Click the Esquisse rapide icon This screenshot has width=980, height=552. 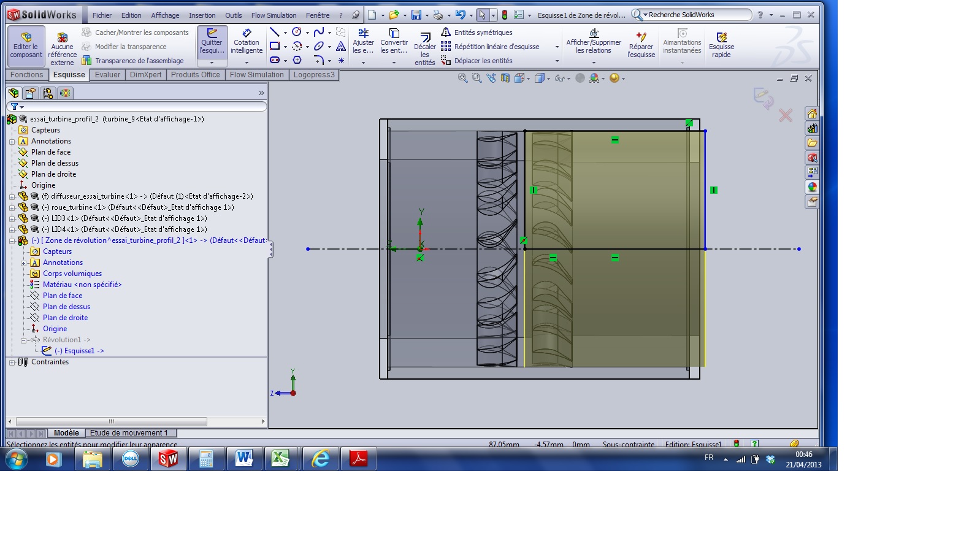pos(721,45)
